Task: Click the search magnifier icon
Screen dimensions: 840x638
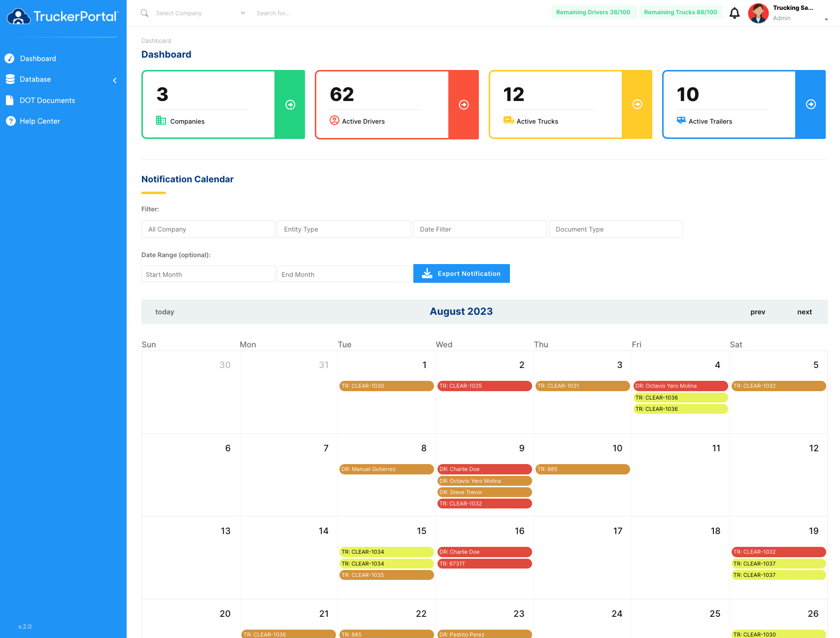Action: [144, 13]
